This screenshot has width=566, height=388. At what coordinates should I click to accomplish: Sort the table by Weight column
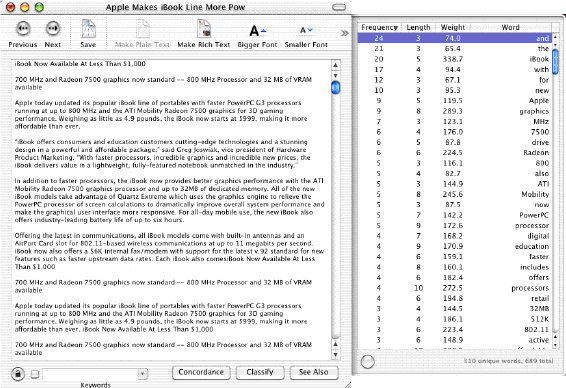[x=453, y=27]
